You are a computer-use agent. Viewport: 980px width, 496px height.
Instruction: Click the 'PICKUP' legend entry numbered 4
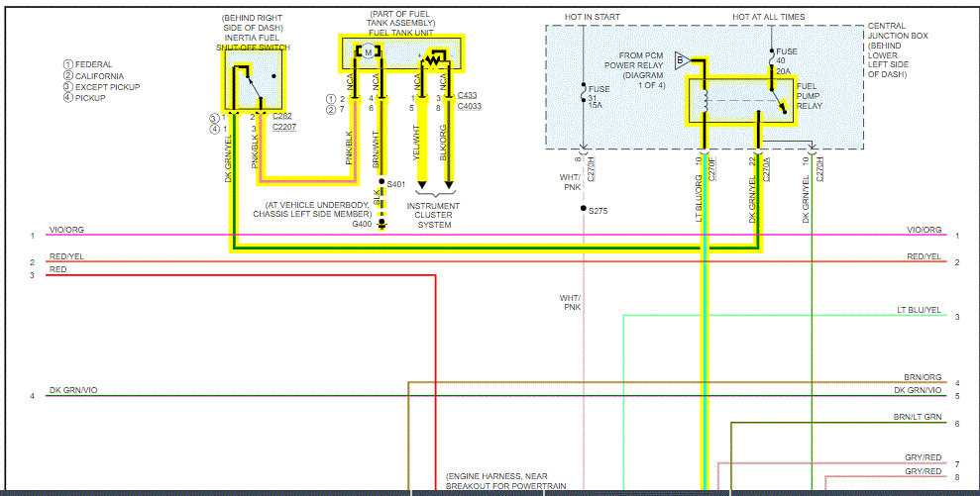[x=84, y=98]
